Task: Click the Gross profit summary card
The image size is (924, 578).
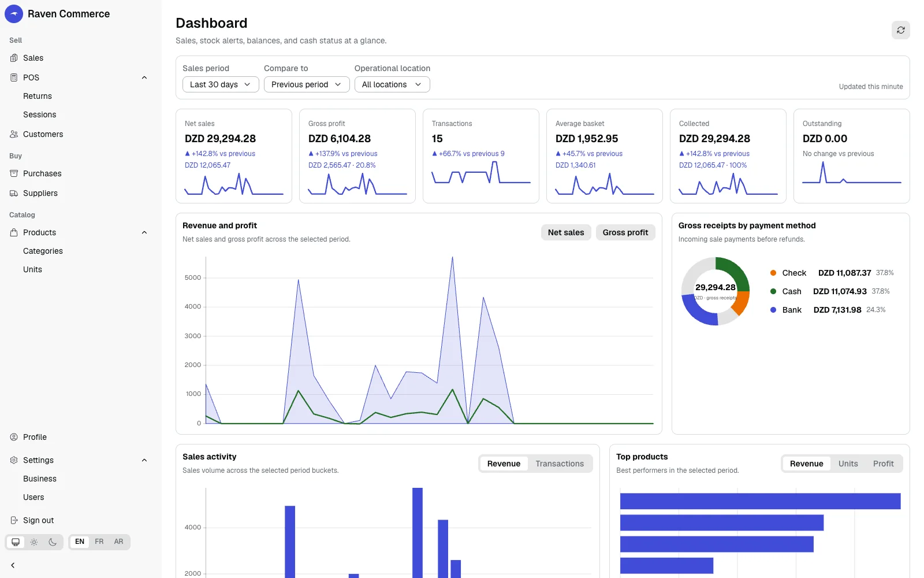Action: (x=357, y=156)
